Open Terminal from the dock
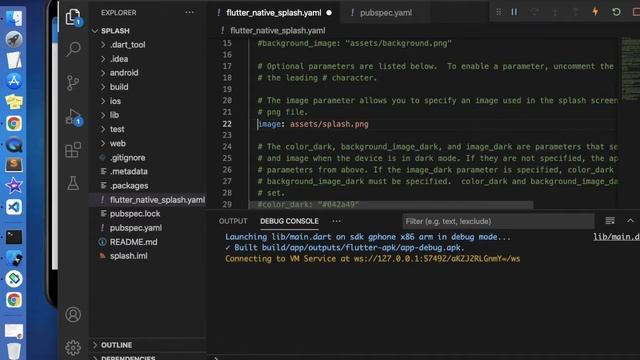The height and width of the screenshot is (360, 640). coord(14,237)
